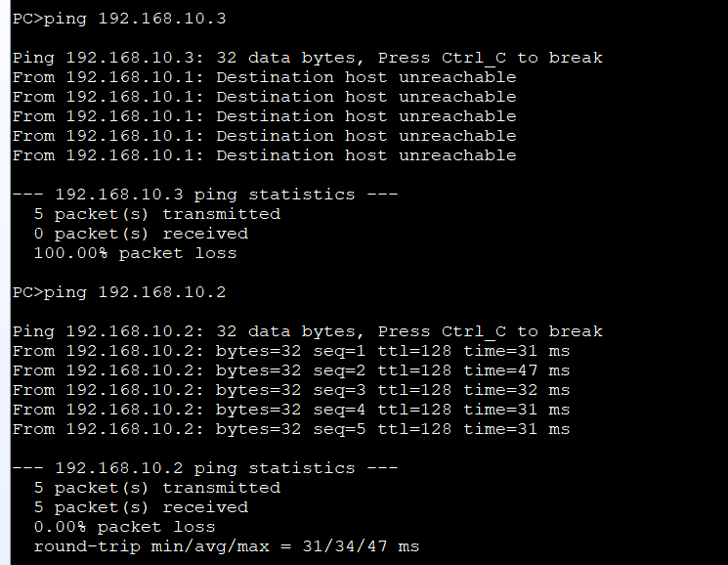Click the "192.168.10.3 ping statistics" header

[x=204, y=195]
